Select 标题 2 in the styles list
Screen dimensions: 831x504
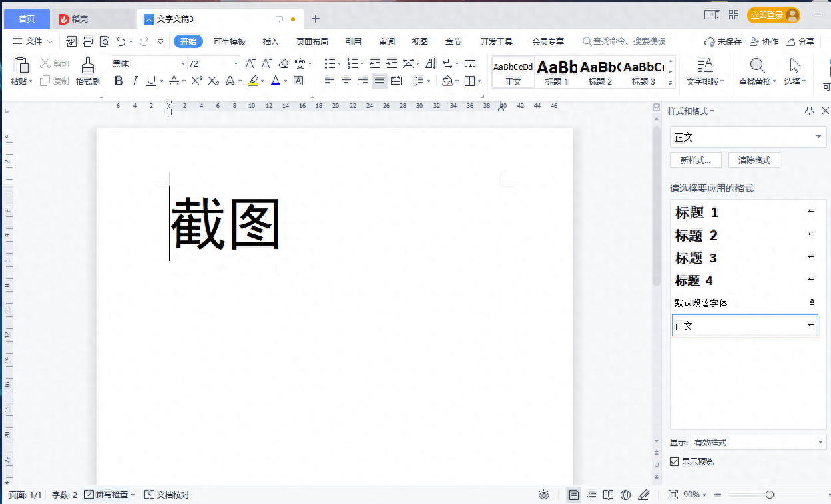(696, 236)
